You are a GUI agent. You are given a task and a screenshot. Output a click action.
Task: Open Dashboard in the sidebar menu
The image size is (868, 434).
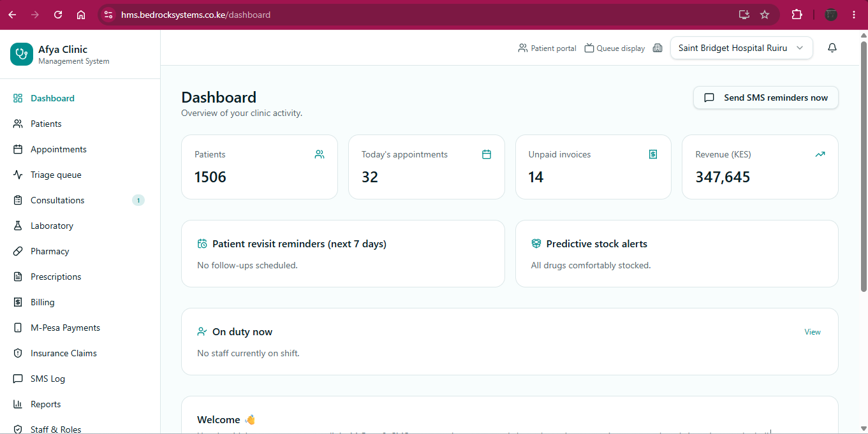pyautogui.click(x=80, y=98)
